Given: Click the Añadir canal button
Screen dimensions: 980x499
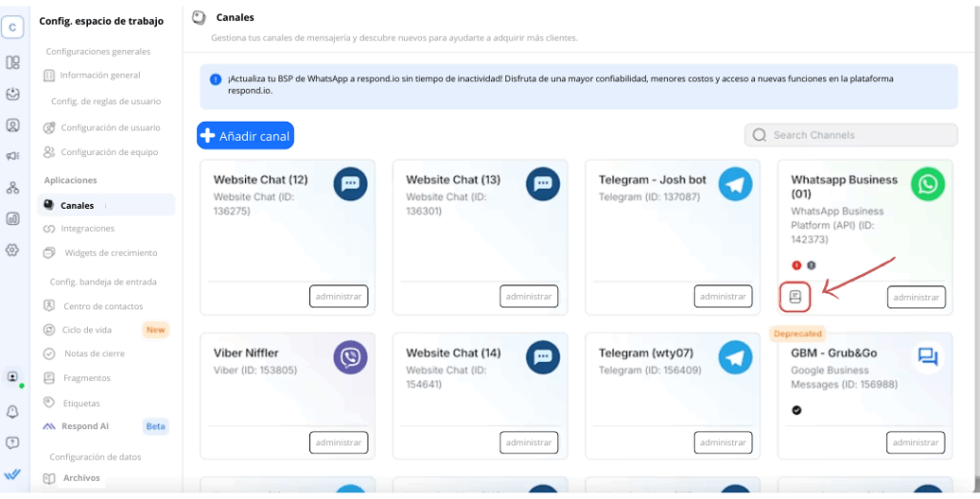Looking at the screenshot, I should [x=245, y=136].
